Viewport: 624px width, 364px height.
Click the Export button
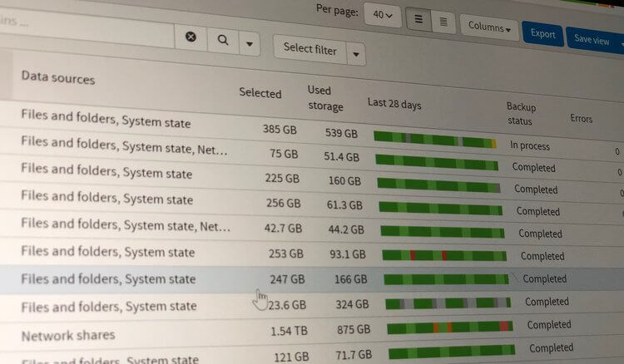point(542,34)
